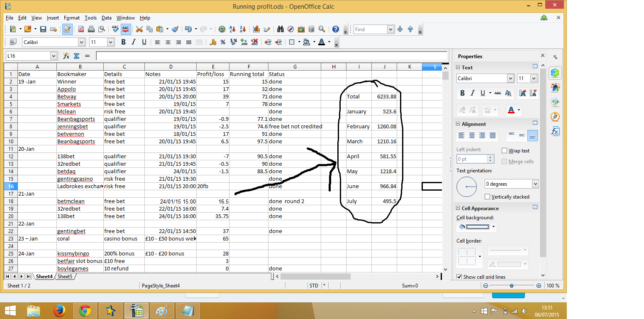
Task: Uncheck Show cell grid lines
Action: 459,277
